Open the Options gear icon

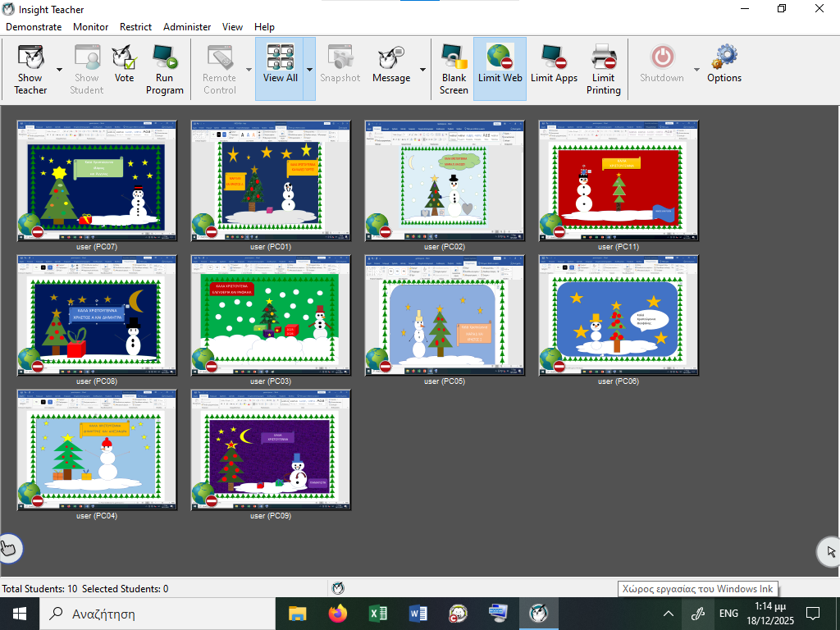(x=724, y=66)
